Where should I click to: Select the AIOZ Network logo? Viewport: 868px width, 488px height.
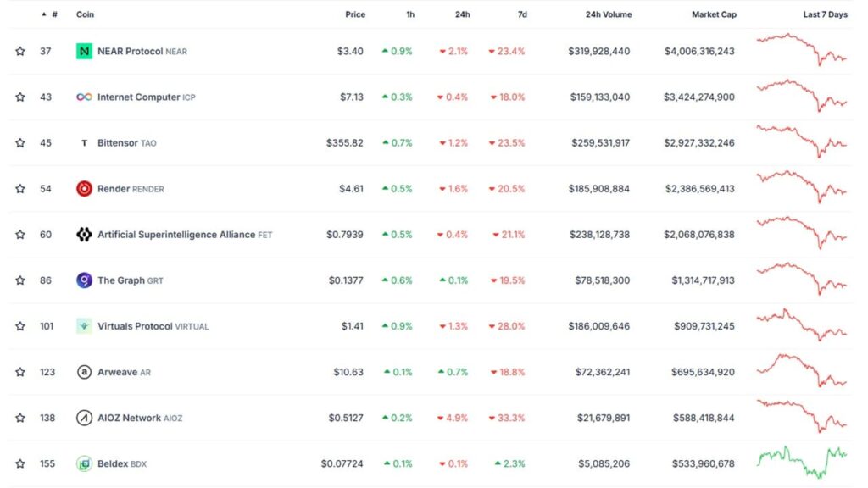coord(82,417)
